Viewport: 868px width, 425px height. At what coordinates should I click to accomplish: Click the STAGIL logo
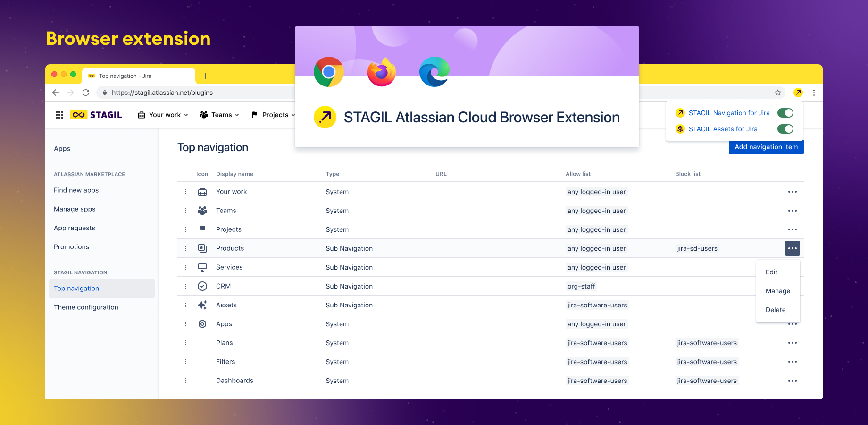click(96, 115)
